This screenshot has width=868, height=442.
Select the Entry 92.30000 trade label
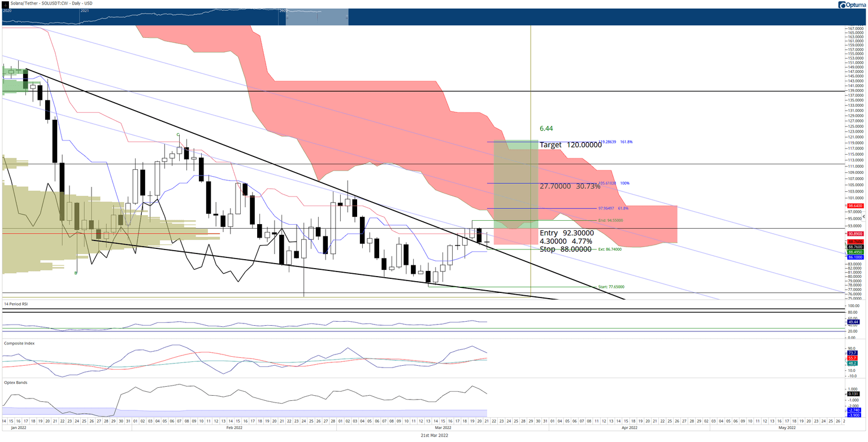pyautogui.click(x=566, y=233)
